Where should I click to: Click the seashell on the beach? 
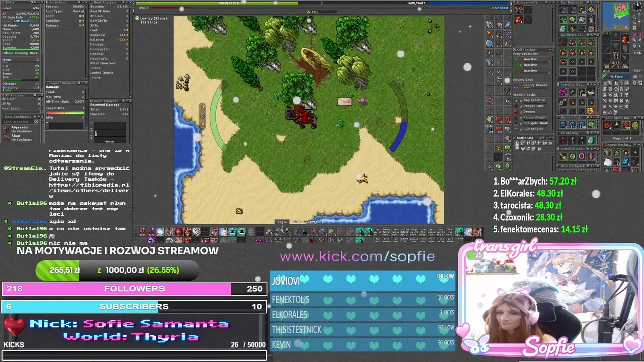pos(239,211)
